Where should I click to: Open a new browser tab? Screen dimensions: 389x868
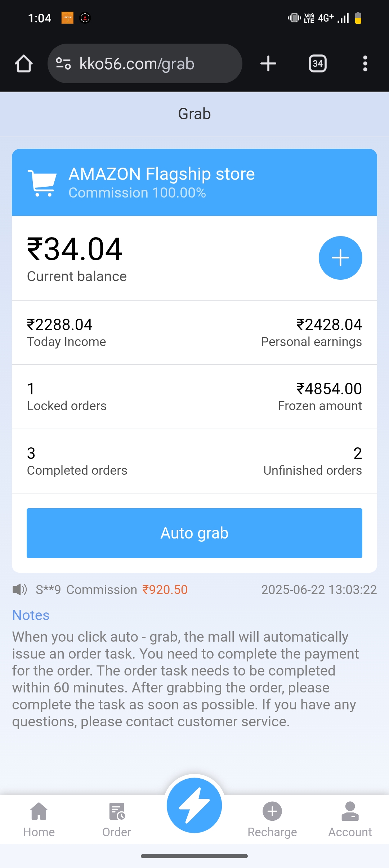tap(268, 64)
